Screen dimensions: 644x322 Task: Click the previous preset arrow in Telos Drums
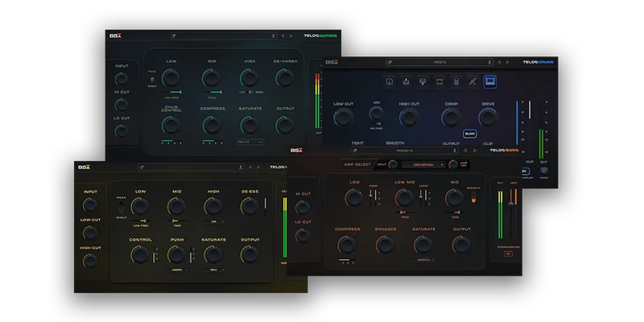pos(499,63)
